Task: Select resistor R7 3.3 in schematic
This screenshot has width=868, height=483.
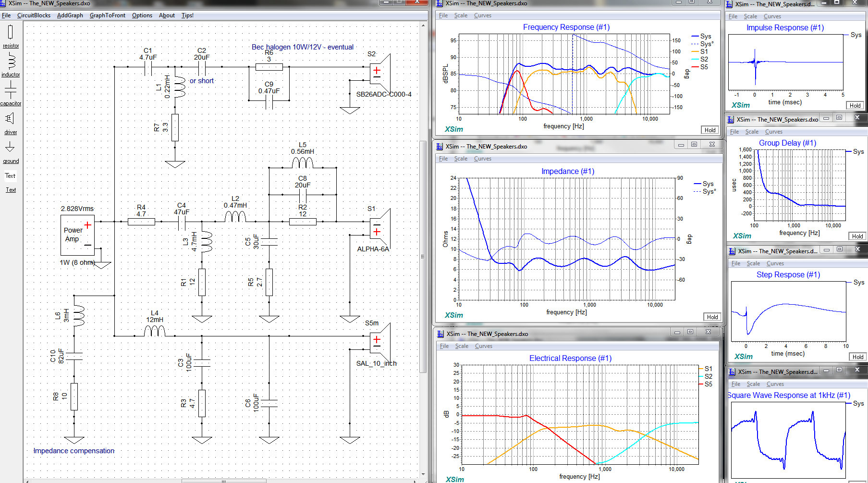Action: (x=175, y=127)
